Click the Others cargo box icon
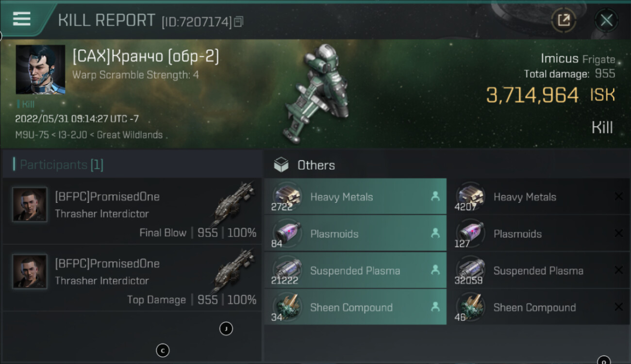Screen dimensions: 631x364 coord(281,165)
